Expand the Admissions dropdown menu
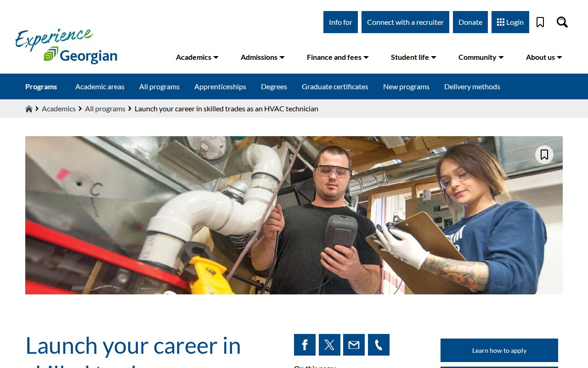 [x=262, y=57]
